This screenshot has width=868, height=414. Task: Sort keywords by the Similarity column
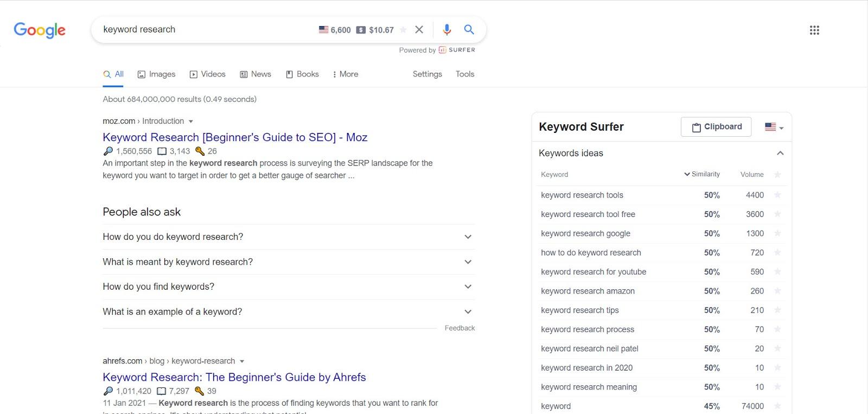pyautogui.click(x=702, y=174)
